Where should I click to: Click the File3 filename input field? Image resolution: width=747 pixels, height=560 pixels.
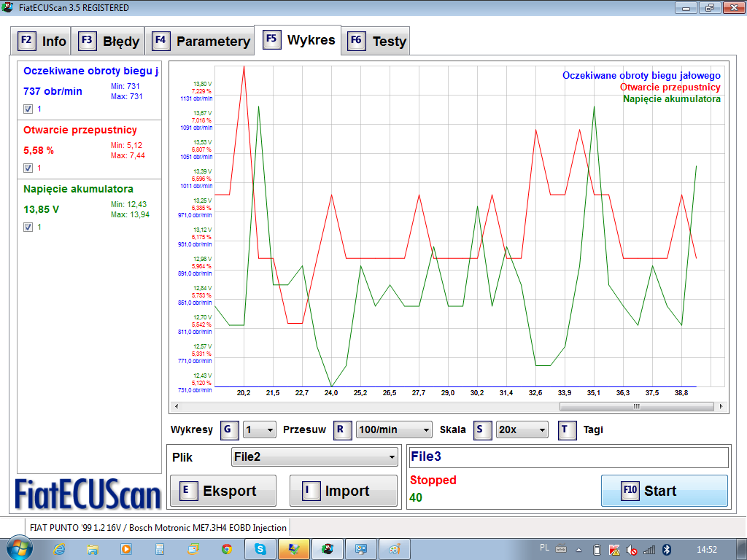pos(568,457)
